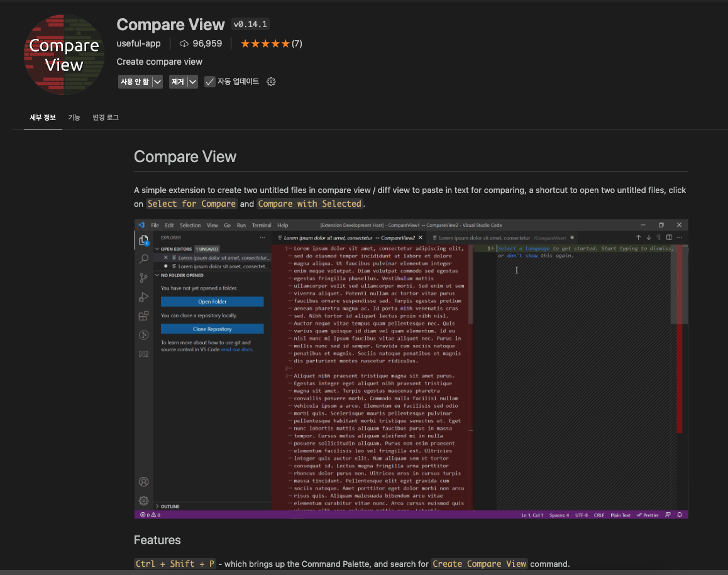This screenshot has width=728, height=575.
Task: Click the Explorer icon in the README screenshot
Action: (x=144, y=241)
